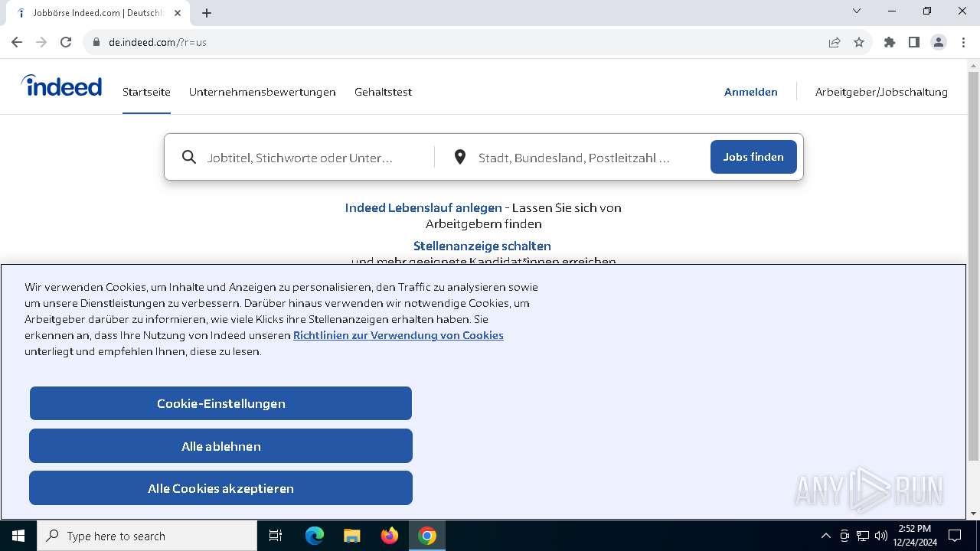Screen dimensions: 980x551
Task: Open notification center icon
Action: point(955,536)
